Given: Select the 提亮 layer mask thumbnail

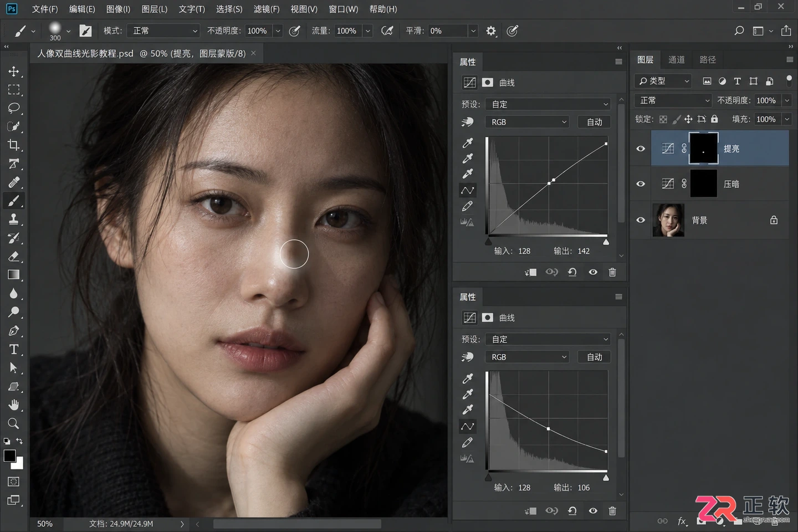Looking at the screenshot, I should click(x=703, y=149).
